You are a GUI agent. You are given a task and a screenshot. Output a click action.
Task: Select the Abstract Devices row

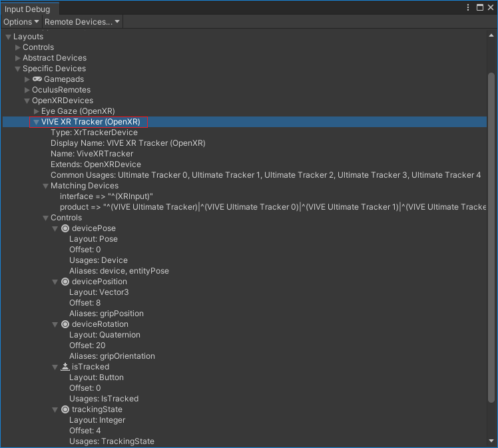pyautogui.click(x=244, y=58)
